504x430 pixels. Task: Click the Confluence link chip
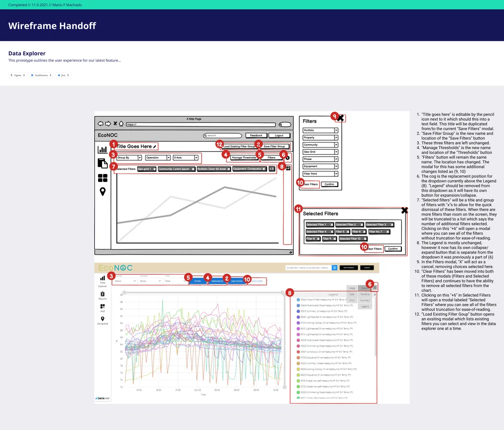[x=41, y=75]
